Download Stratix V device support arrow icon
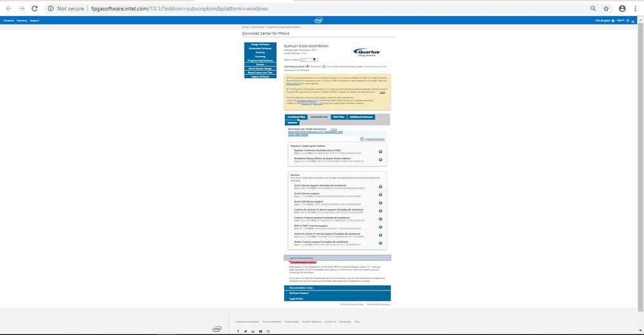The image size is (644, 335). [x=380, y=243]
